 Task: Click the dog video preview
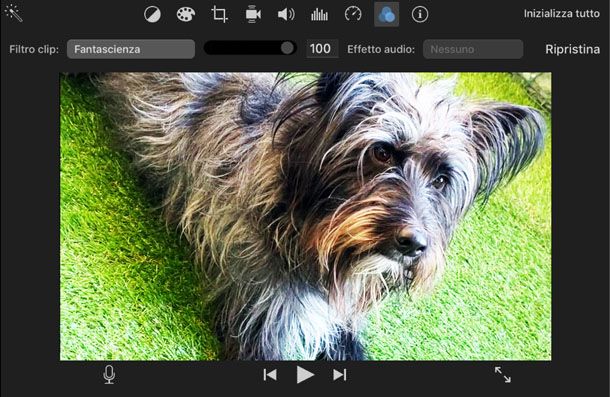[x=305, y=216]
